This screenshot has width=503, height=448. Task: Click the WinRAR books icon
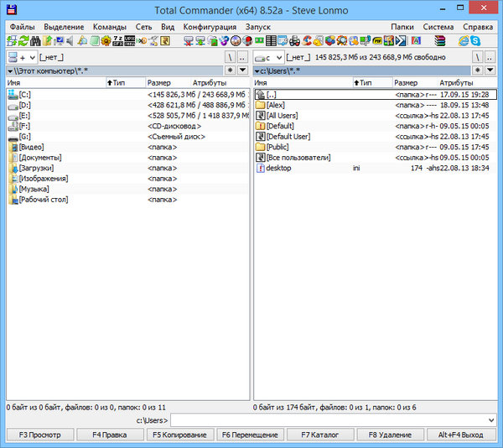click(439, 40)
